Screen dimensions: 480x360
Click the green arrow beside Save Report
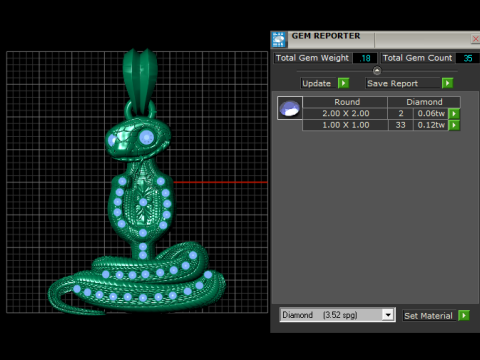click(x=447, y=83)
